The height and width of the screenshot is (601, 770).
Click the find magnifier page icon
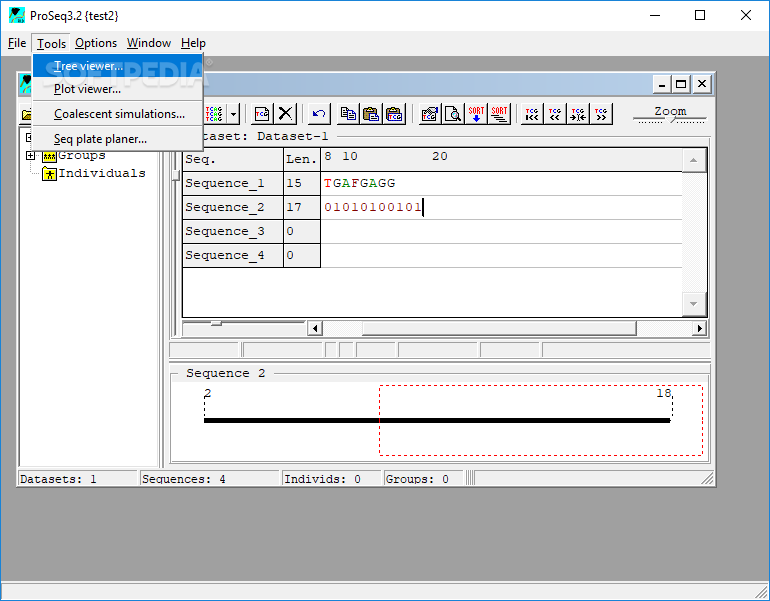453,114
